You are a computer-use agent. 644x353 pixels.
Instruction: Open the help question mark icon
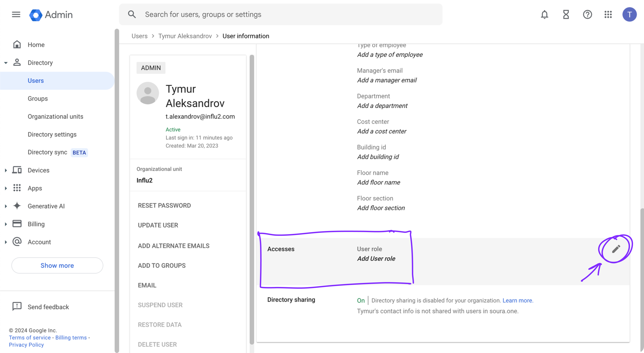(587, 15)
